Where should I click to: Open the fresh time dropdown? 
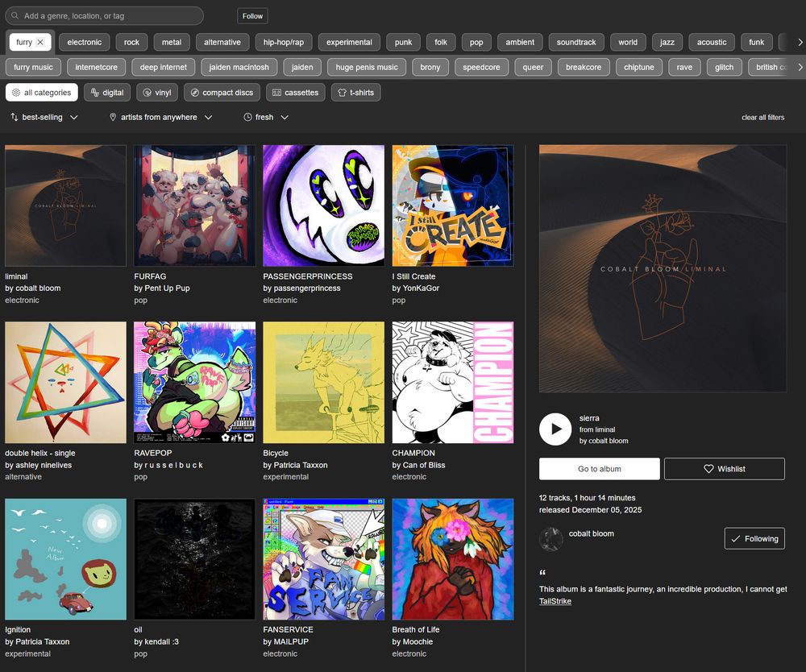[266, 117]
